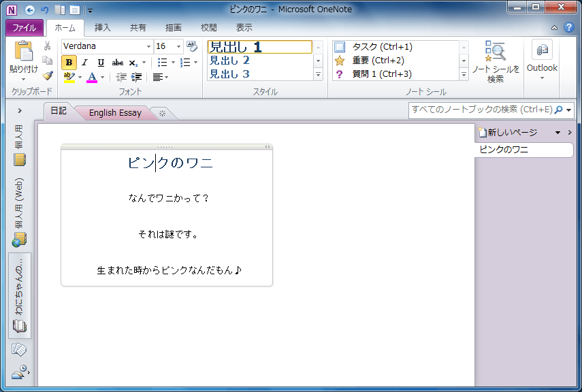Image resolution: width=582 pixels, height=392 pixels.
Task: Apply pink font color
Action: 92,77
